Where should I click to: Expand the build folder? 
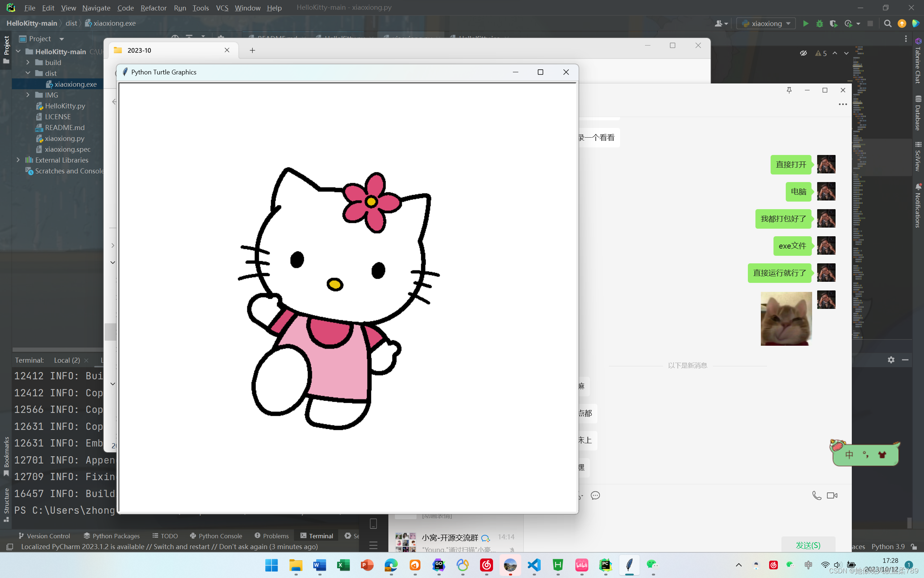click(28, 62)
